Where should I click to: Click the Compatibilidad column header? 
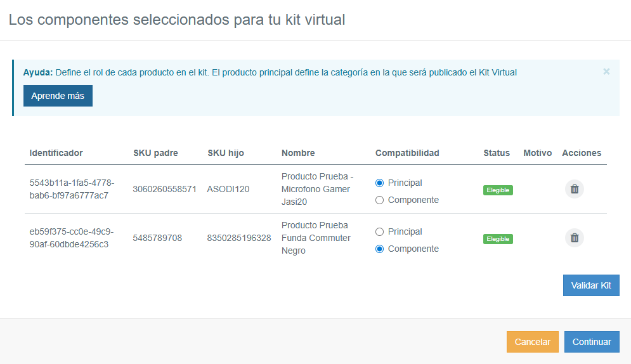coord(407,153)
